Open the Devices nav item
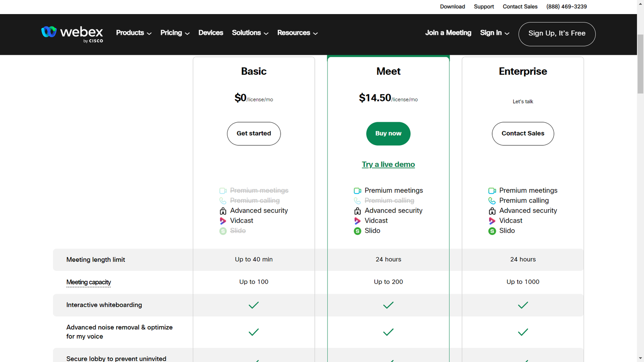This screenshot has height=362, width=644. tap(211, 33)
